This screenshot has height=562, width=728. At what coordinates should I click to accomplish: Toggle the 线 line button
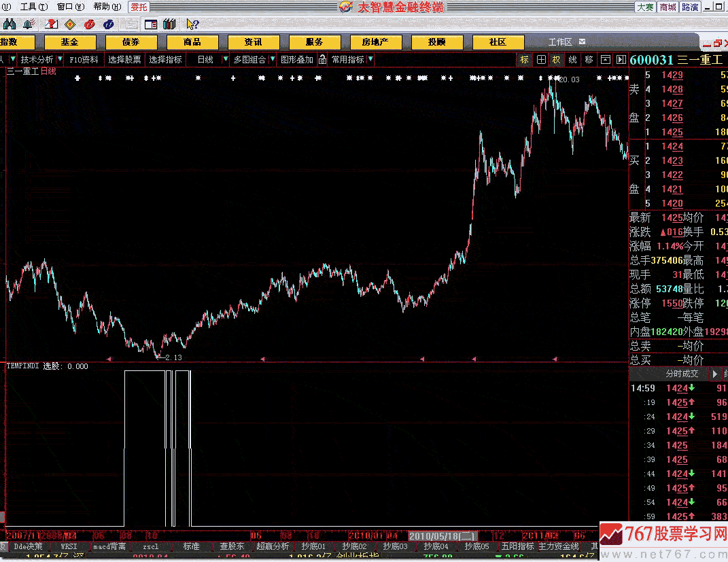[x=573, y=59]
